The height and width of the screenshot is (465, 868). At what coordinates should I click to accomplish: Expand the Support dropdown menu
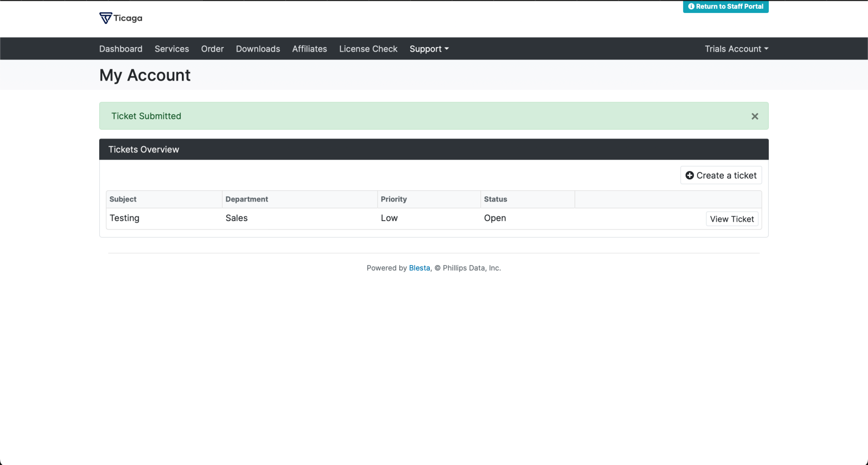pyautogui.click(x=429, y=49)
